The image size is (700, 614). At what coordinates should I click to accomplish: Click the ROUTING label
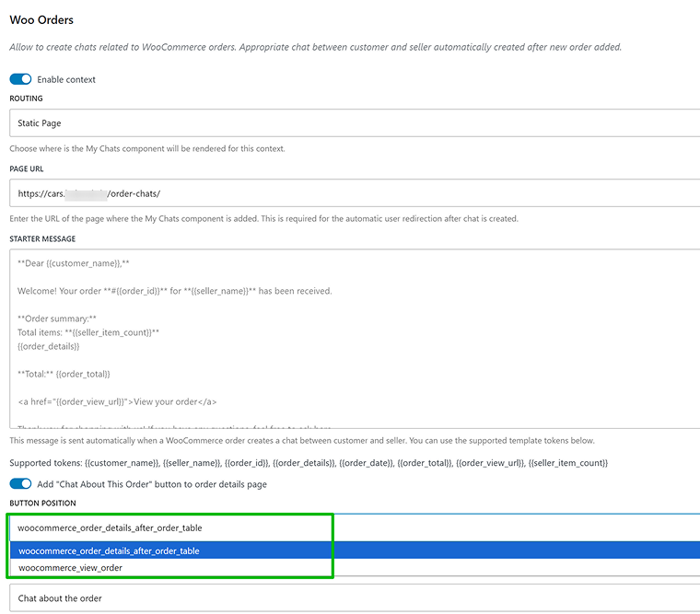click(x=27, y=98)
